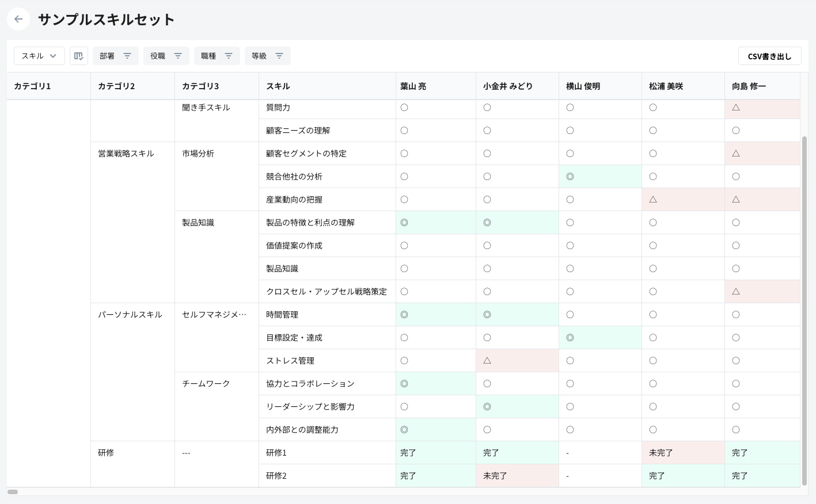Click 小金井 みどり's double circle for リーダーシップと影響力
816x504 pixels.
pos(487,407)
